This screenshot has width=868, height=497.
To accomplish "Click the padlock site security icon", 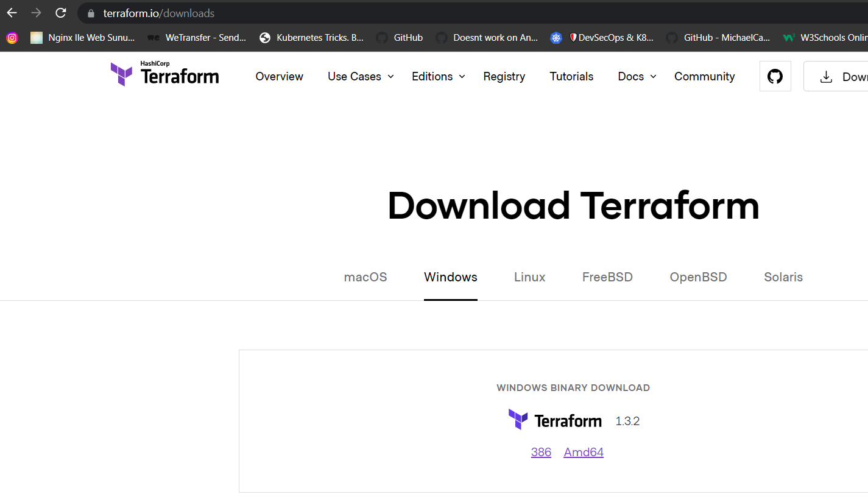I will pos(91,13).
